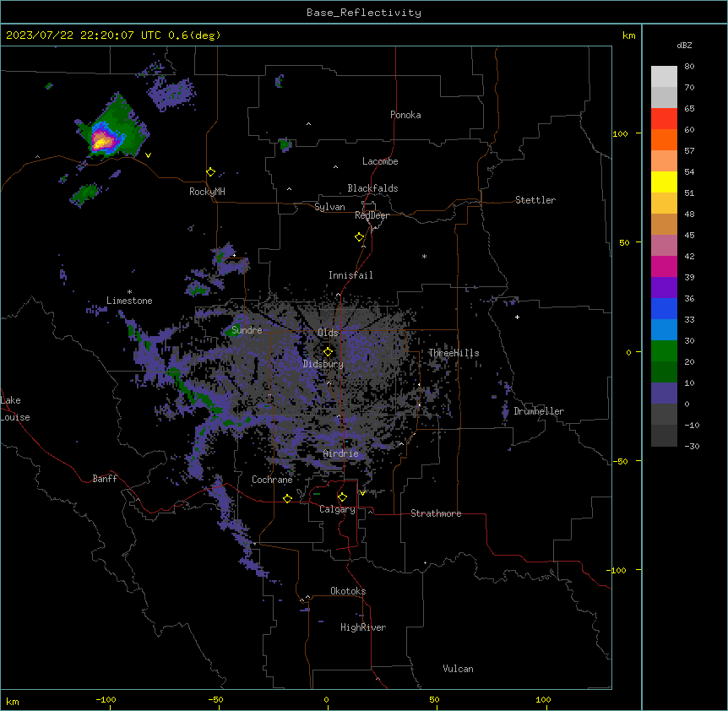728x711 pixels.
Task: Select the red 60-65 dBZ legend swatch
Action: pyautogui.click(x=664, y=118)
